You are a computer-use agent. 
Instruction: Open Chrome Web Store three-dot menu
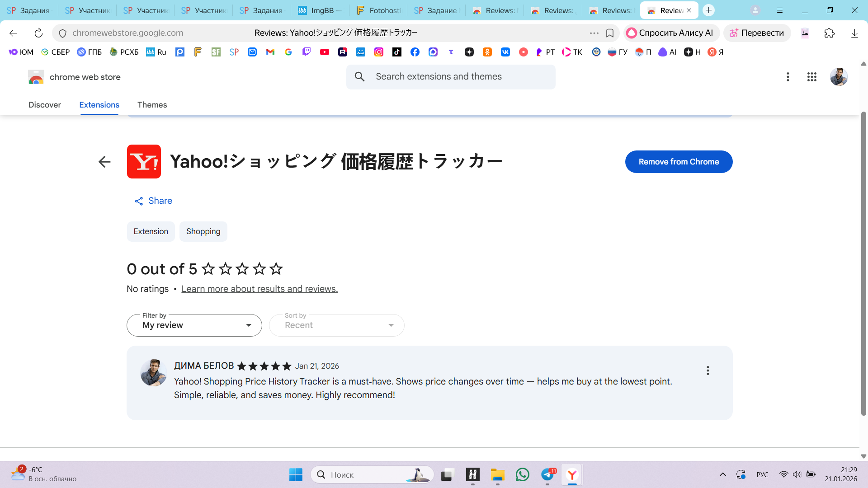pos(788,77)
